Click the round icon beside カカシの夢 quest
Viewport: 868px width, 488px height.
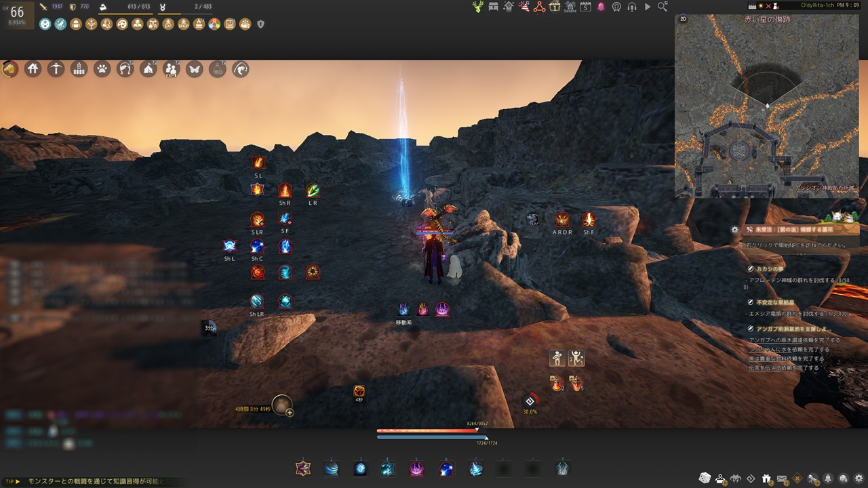point(750,269)
